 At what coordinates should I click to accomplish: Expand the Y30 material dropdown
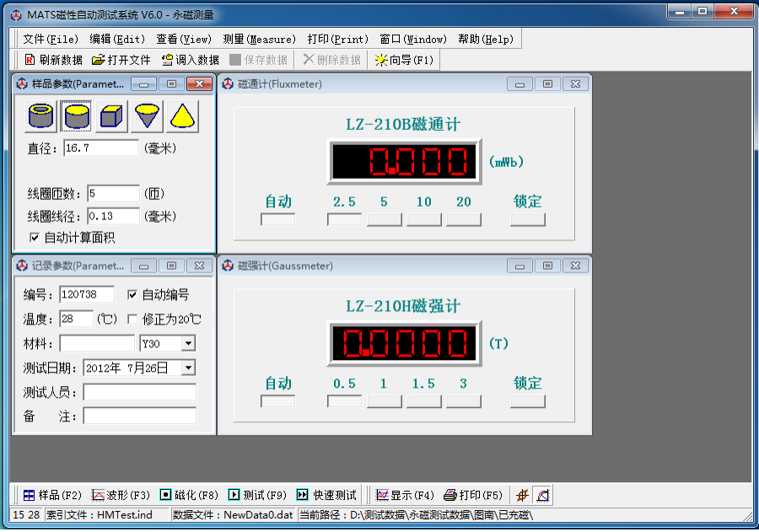coord(188,344)
